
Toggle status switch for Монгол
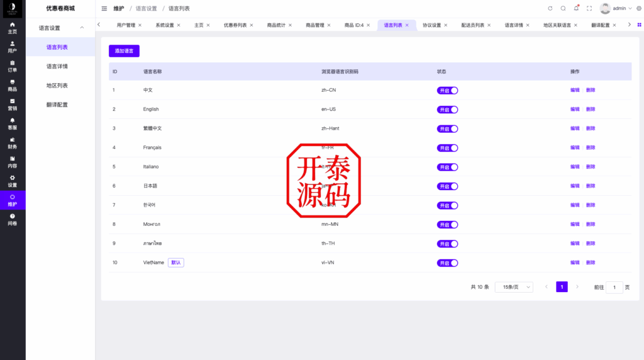tap(447, 225)
